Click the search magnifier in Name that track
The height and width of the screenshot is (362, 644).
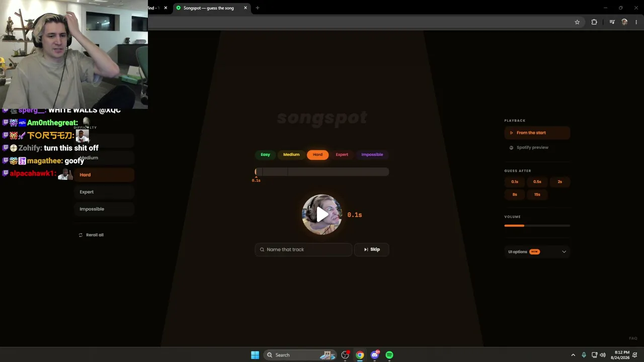coord(262,249)
